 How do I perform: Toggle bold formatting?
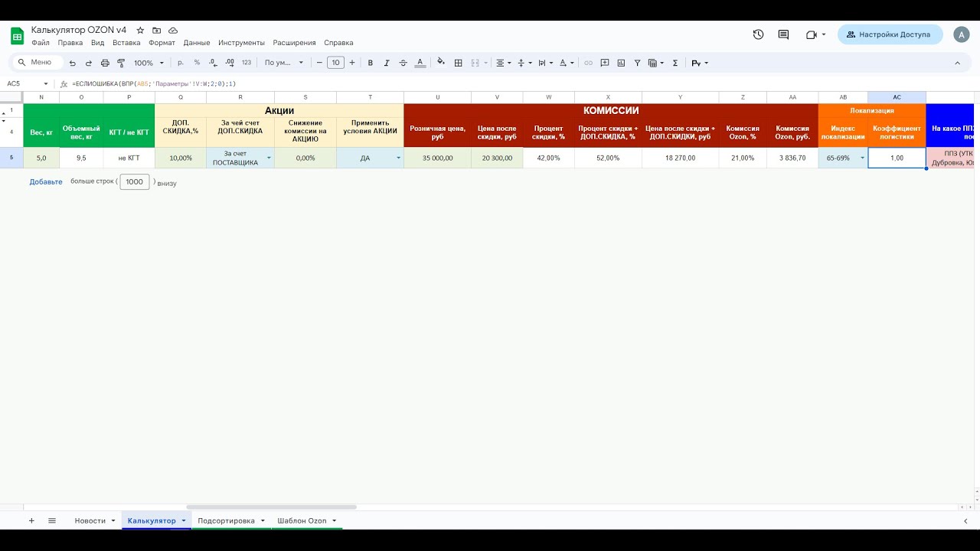[371, 63]
